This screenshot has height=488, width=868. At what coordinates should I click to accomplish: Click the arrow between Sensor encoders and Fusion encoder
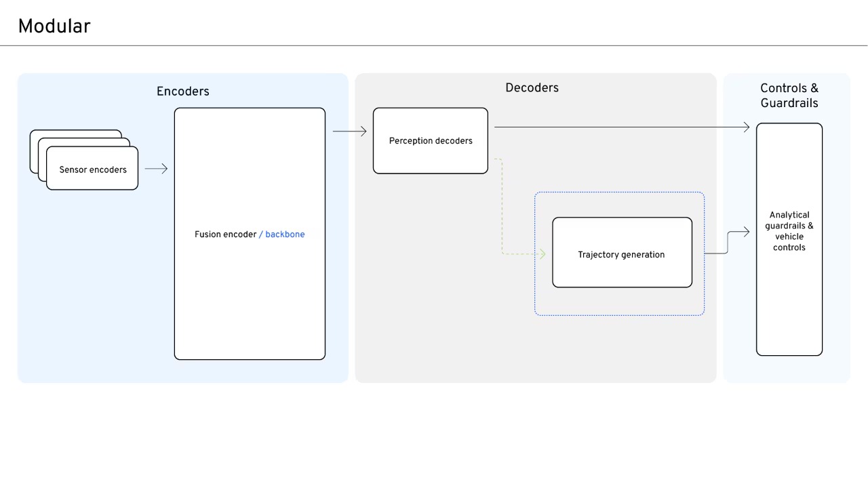tap(156, 169)
